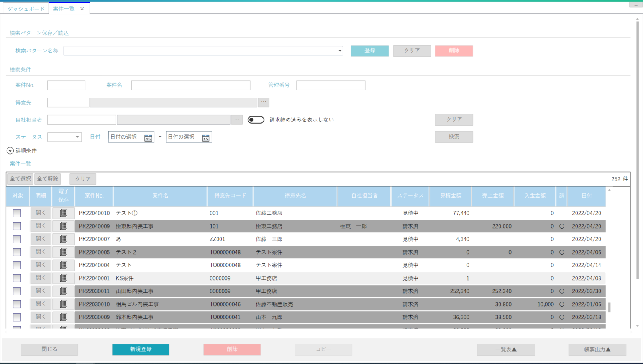643x364 pixels.
Task: Open electronic storage icon for PR22040010
Action: 64,213
